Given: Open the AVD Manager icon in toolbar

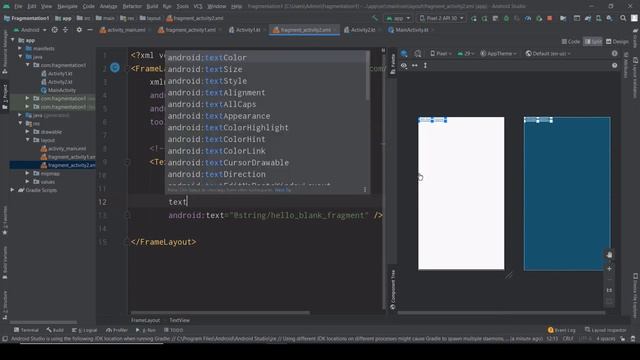Looking at the screenshot, I should 599,18.
